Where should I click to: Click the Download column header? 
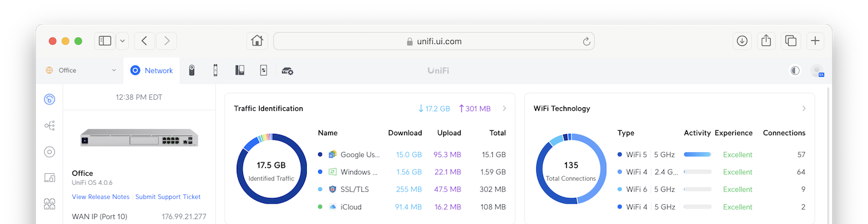405,133
